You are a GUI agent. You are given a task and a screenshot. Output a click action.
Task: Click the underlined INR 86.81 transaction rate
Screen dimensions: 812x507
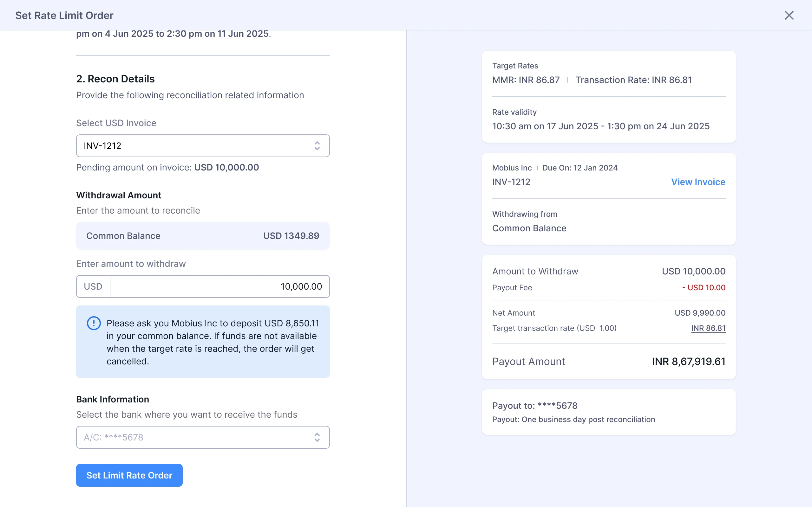click(x=708, y=328)
